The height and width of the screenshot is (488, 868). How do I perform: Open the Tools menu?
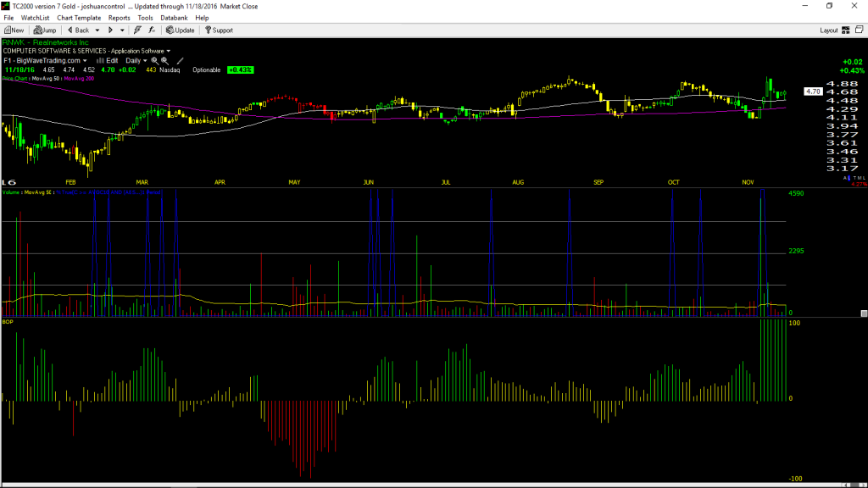[145, 18]
